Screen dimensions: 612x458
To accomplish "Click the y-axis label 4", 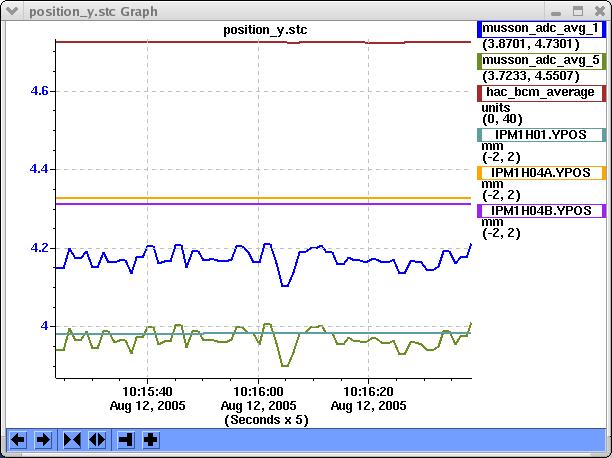I will click(x=44, y=325).
